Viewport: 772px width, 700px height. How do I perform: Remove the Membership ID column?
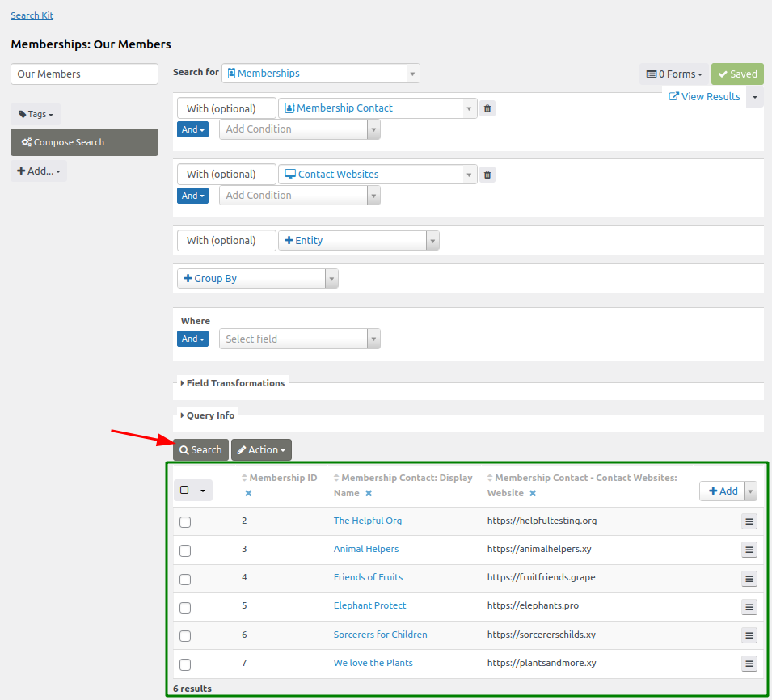248,493
